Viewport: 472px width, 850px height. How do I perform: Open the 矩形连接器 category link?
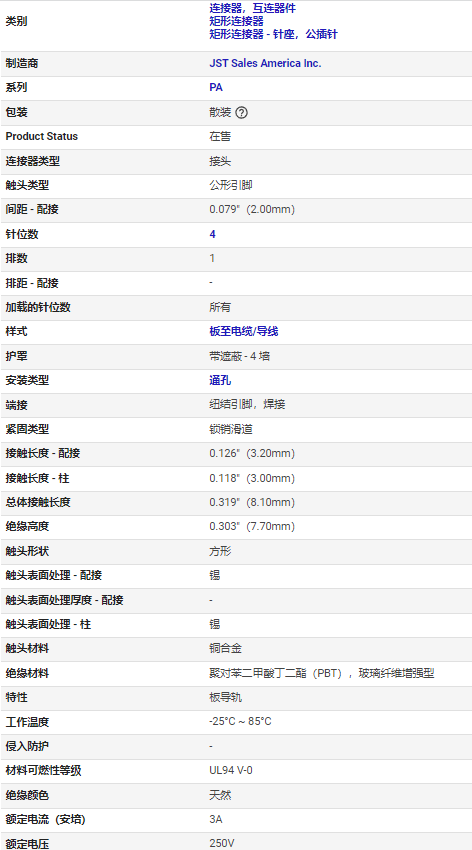236,21
